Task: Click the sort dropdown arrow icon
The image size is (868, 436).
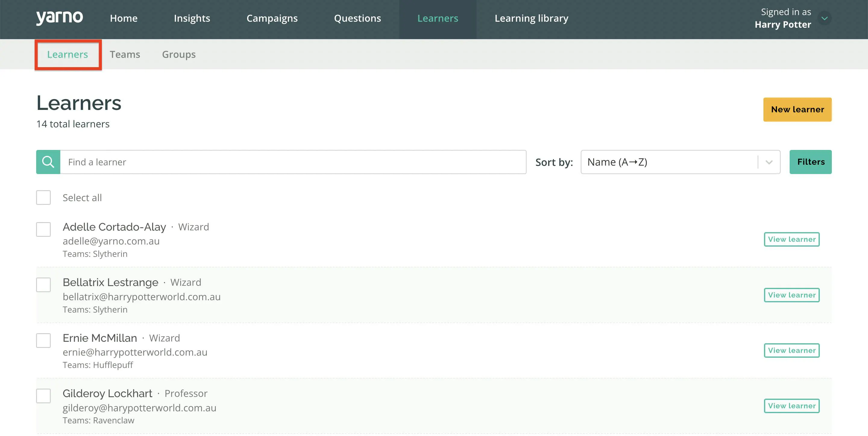Action: [769, 162]
